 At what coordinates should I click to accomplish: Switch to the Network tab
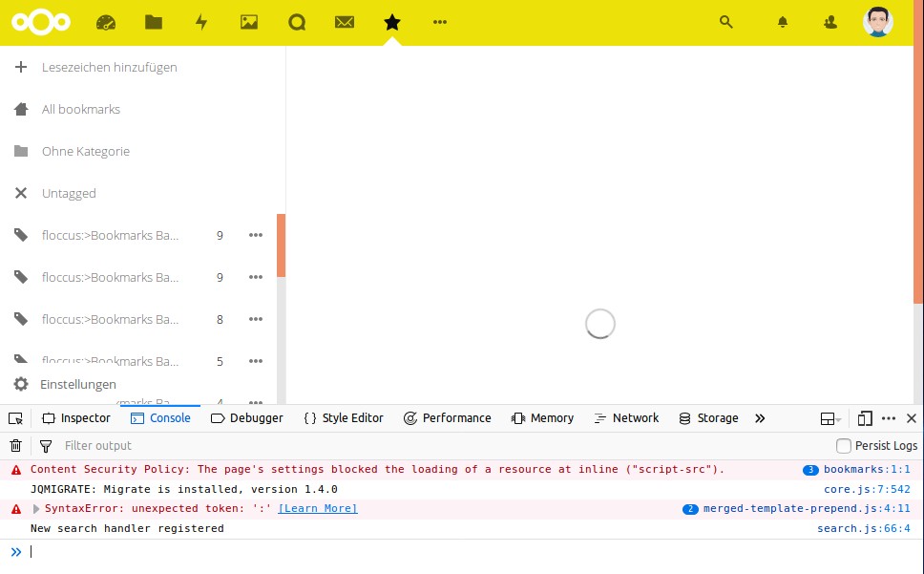pyautogui.click(x=626, y=418)
